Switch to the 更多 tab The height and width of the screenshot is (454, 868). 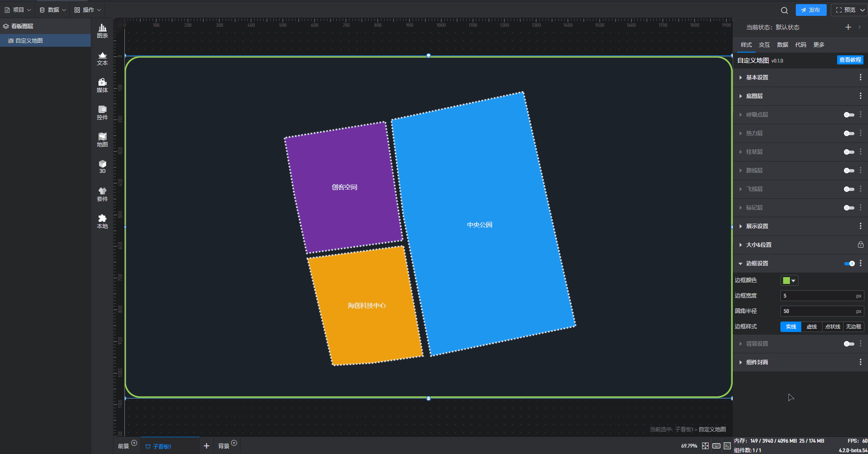point(819,44)
